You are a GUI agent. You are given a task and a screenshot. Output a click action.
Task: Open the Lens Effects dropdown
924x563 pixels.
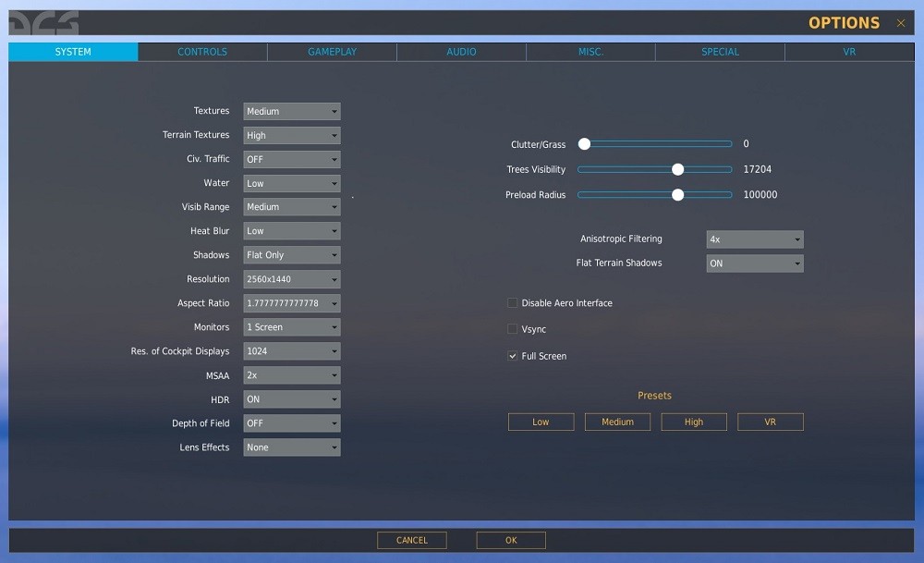click(x=292, y=447)
